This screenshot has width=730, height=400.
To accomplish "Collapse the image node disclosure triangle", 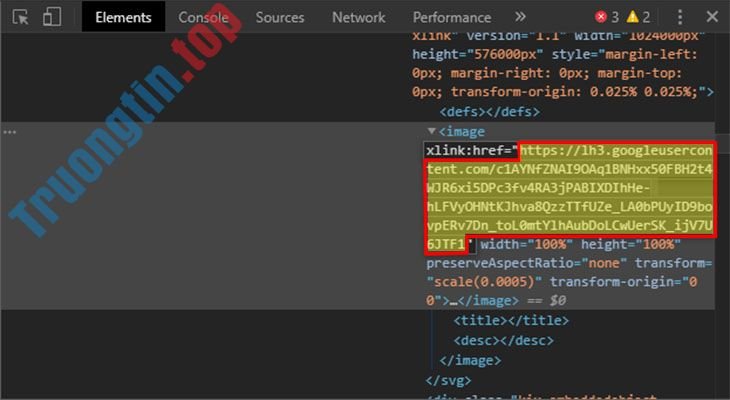I will coord(432,131).
